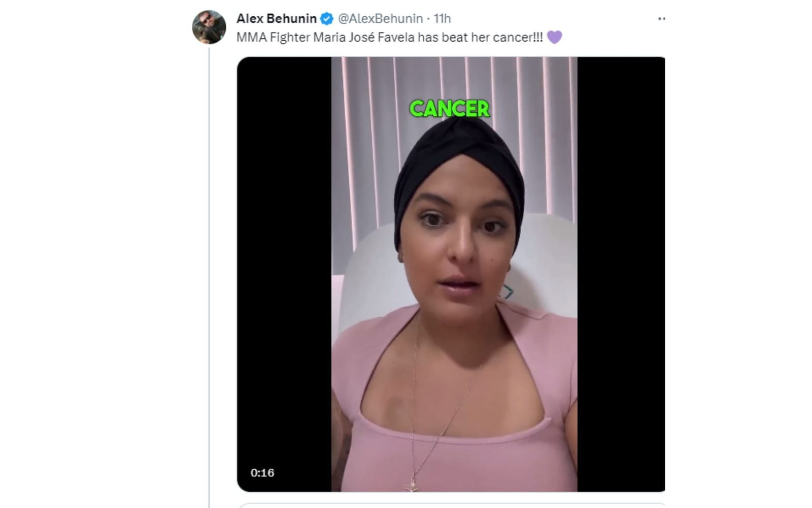Click the right black bar of video
This screenshot has height=508, width=812.
621,274
